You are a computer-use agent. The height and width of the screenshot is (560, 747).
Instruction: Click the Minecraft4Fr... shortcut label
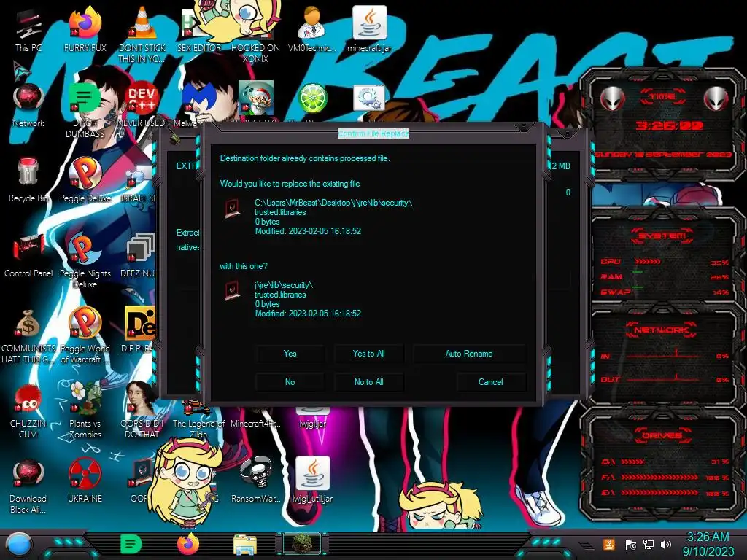click(x=256, y=424)
